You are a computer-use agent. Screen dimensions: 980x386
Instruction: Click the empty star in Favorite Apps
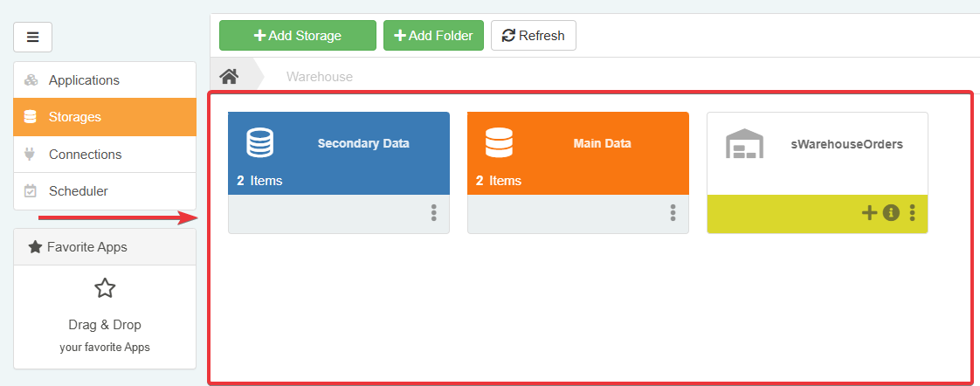tap(105, 288)
